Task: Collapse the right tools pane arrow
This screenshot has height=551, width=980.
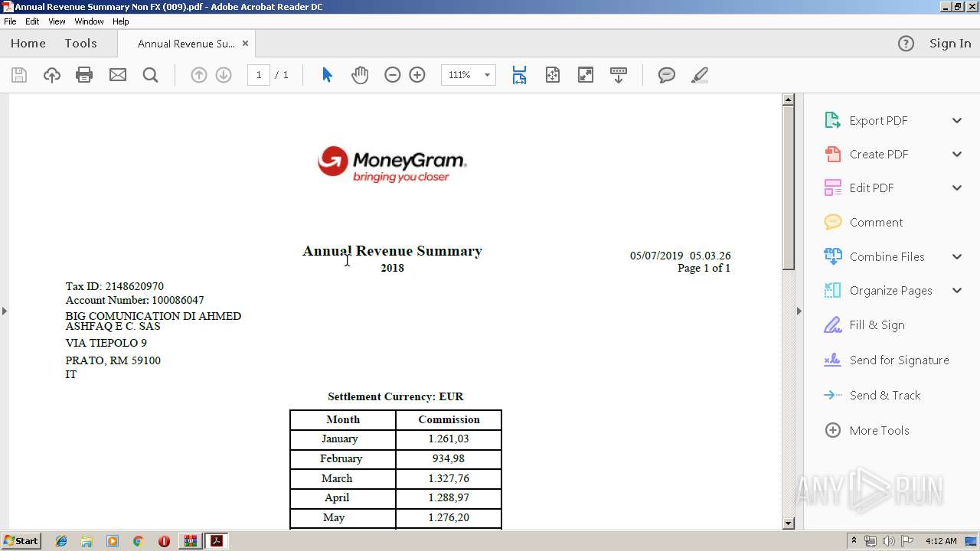Action: coord(799,311)
